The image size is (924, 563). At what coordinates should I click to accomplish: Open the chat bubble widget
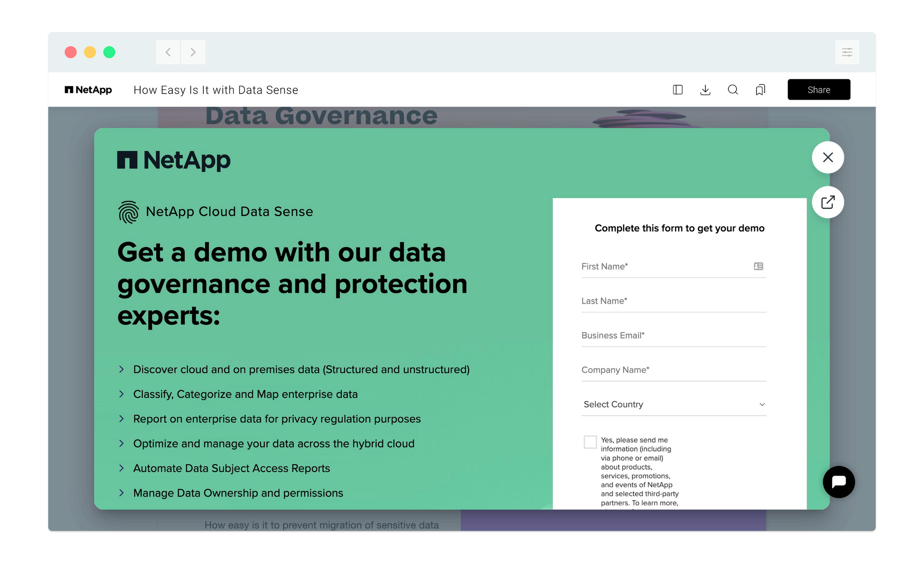[839, 482]
